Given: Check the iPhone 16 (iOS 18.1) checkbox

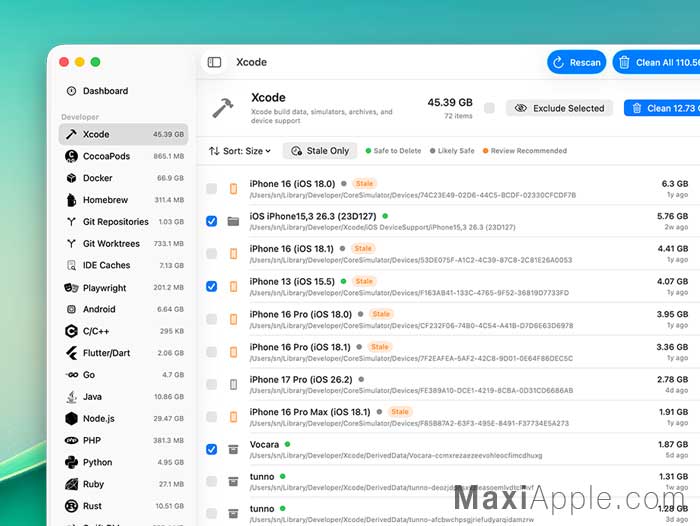Looking at the screenshot, I should click(212, 254).
